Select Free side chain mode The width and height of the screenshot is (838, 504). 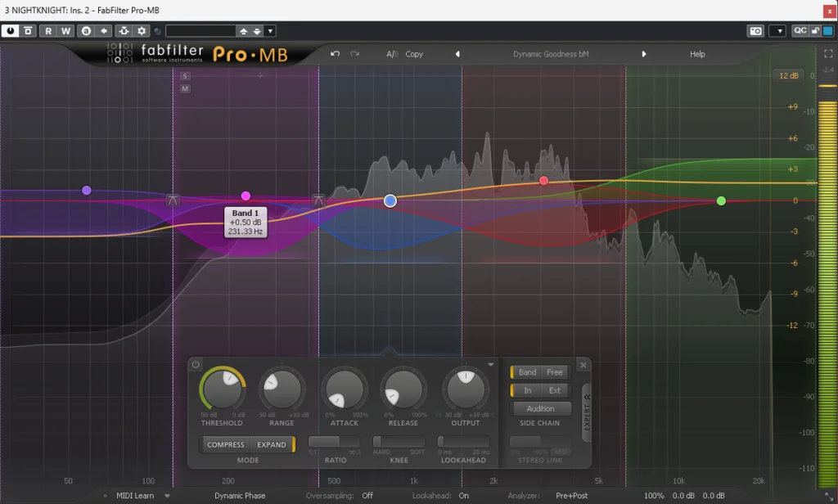(555, 372)
